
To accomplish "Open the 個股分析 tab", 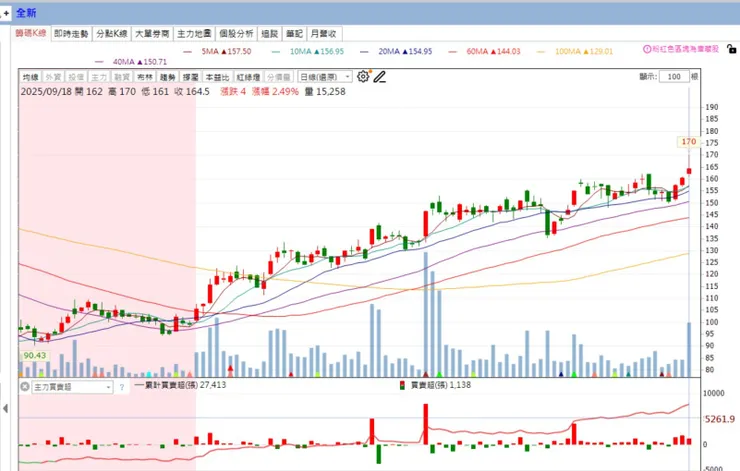I will (236, 34).
